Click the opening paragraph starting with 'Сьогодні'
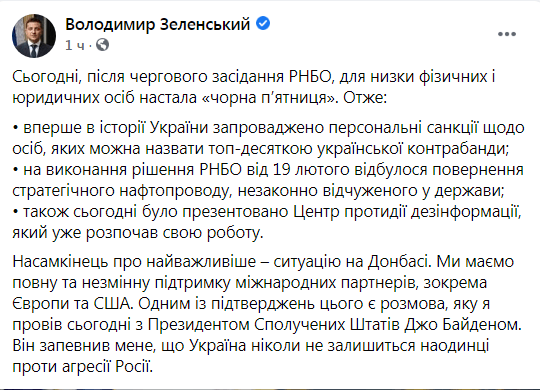The height and width of the screenshot is (390, 540). pyautogui.click(x=254, y=87)
